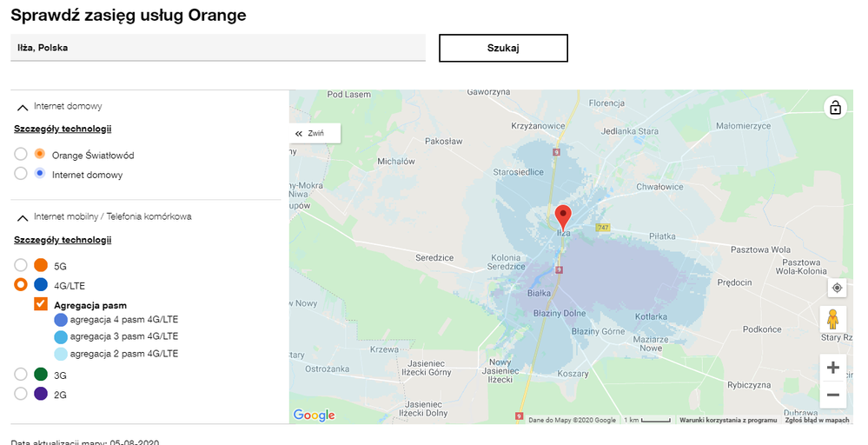This screenshot has width=868, height=445.
Task: Collapse Internet mobilny / Telefonia komórkowa section
Action: coord(23,218)
